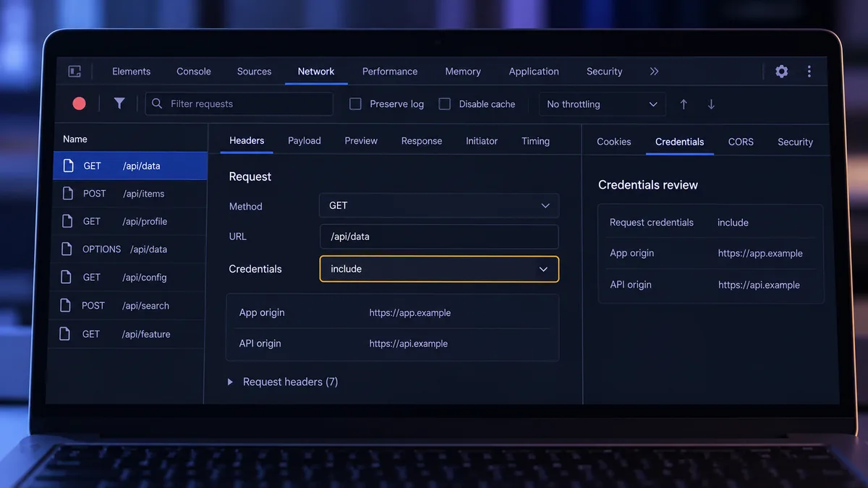868x488 pixels.
Task: Show more tabs with double chevron
Action: click(x=654, y=72)
